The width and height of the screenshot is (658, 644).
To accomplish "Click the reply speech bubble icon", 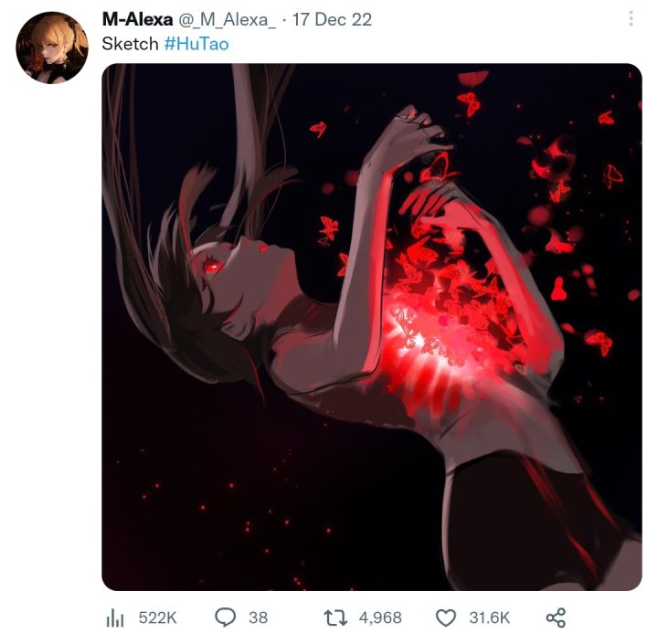I will point(226,618).
